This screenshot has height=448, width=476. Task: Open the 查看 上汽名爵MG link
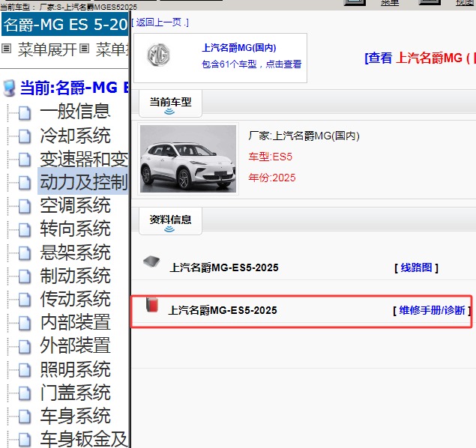pyautogui.click(x=420, y=58)
